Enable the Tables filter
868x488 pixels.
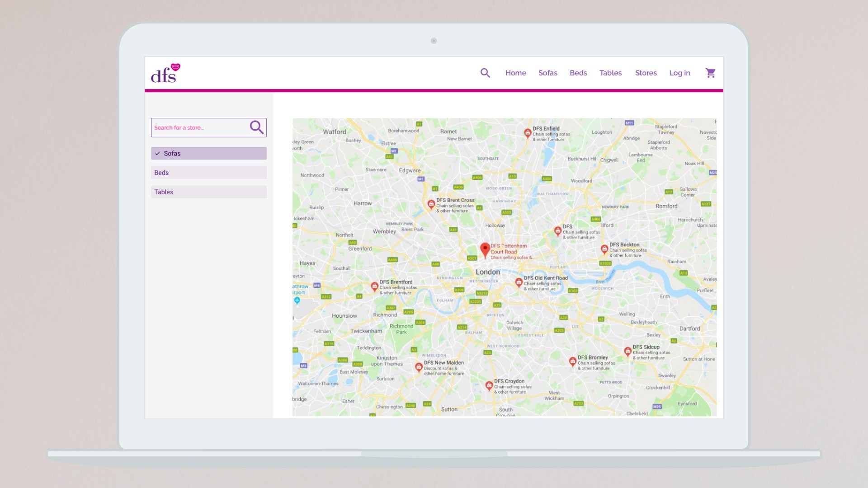coord(208,192)
